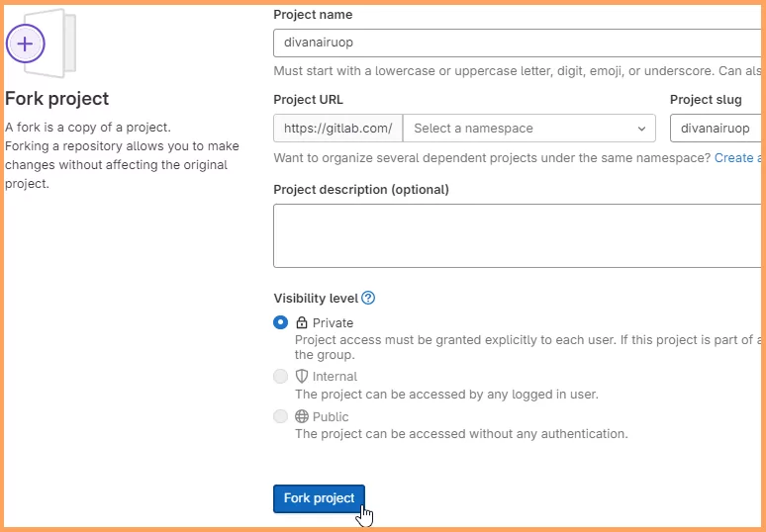This screenshot has height=532, width=766.
Task: Click the Public option label text
Action: [x=331, y=417]
